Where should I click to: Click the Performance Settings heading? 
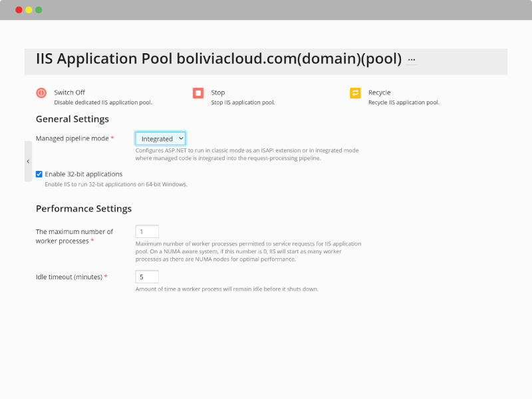tap(84, 209)
